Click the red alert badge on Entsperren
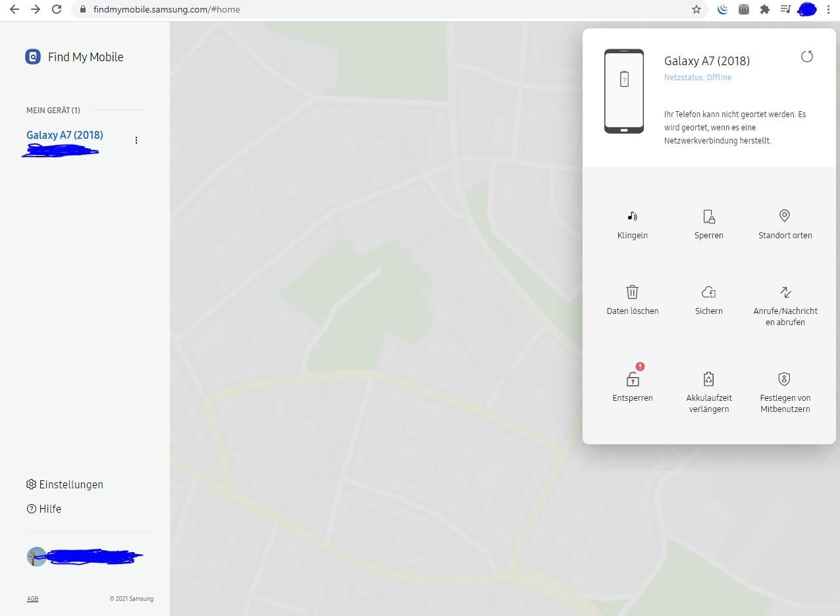 pyautogui.click(x=640, y=367)
